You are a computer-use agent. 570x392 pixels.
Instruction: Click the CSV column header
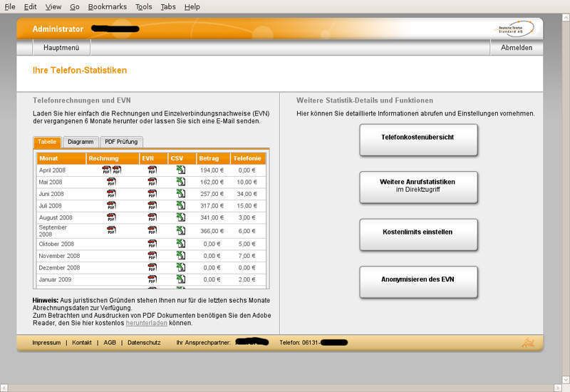(x=182, y=158)
